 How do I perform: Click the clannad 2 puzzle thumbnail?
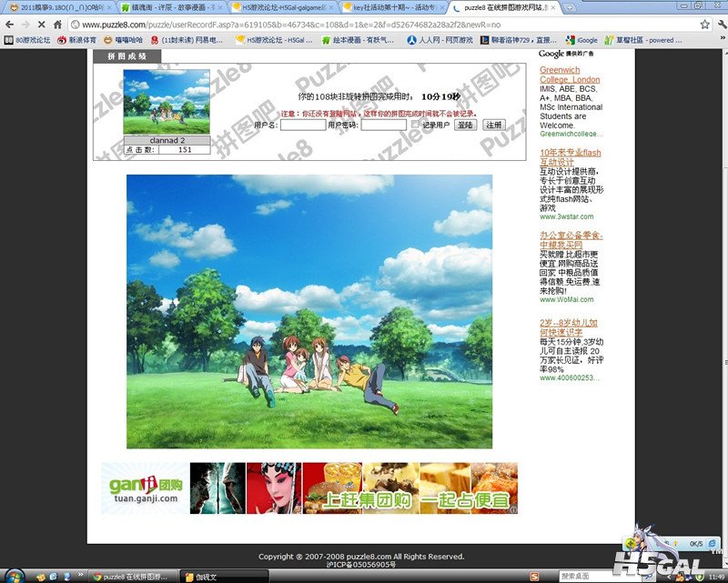[167, 102]
